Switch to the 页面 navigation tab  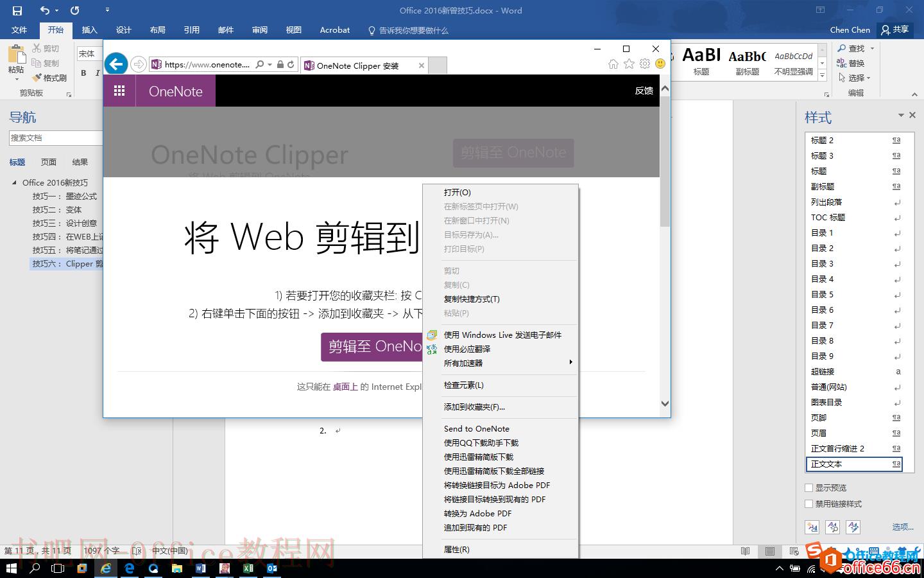(x=49, y=162)
